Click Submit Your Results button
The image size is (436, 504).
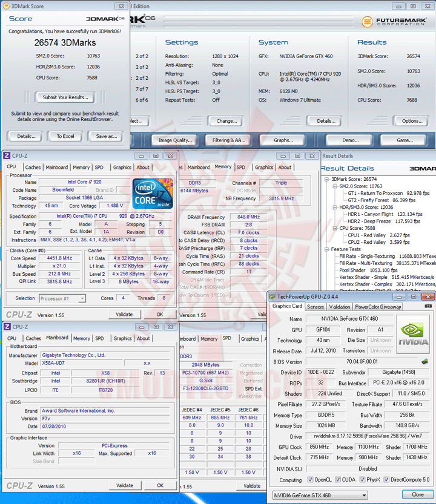tap(65, 97)
